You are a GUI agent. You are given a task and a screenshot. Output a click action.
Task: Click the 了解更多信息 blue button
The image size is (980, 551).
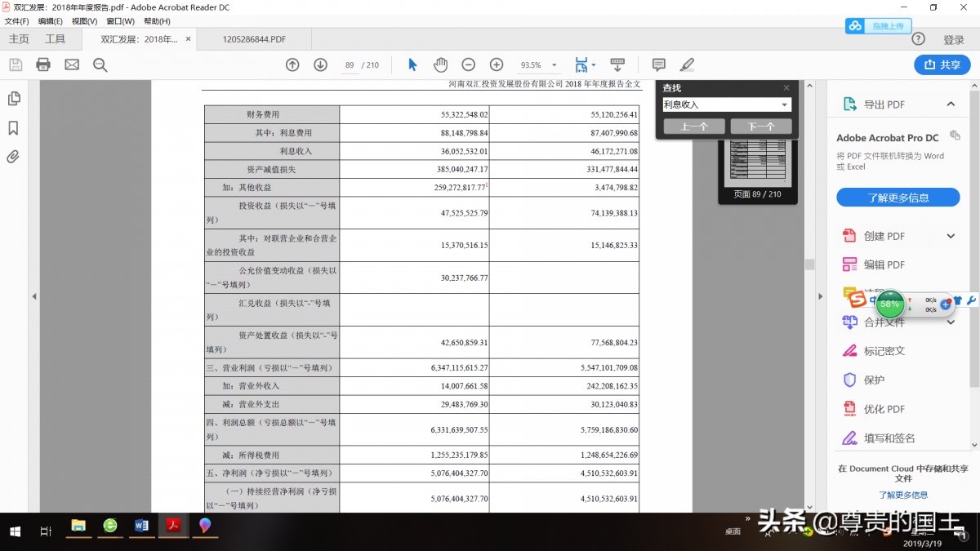898,198
